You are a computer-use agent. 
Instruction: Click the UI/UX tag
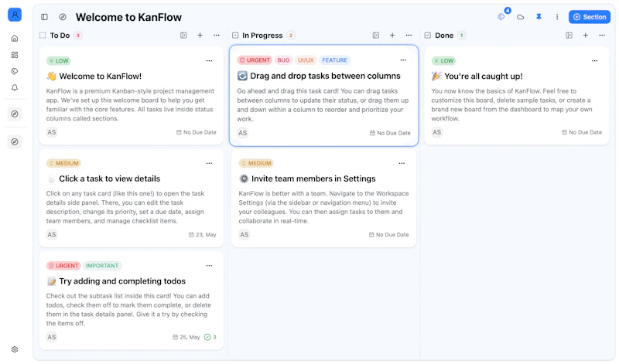tap(306, 60)
